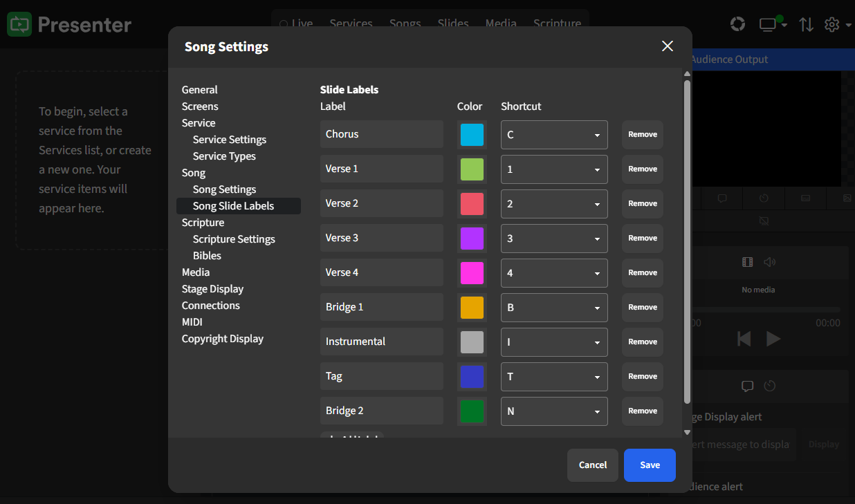The image size is (855, 504).
Task: Click the cyan color swatch for Chorus
Action: (x=472, y=135)
